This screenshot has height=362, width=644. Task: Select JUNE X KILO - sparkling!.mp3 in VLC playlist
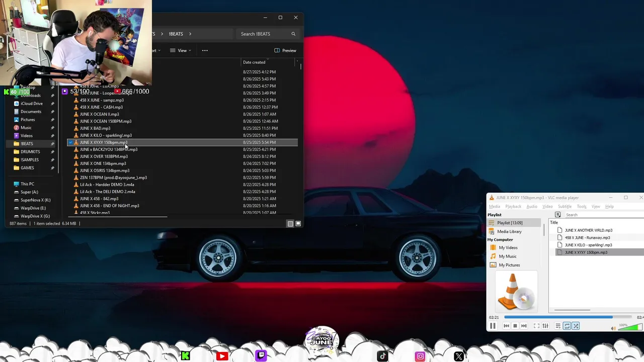point(588,245)
